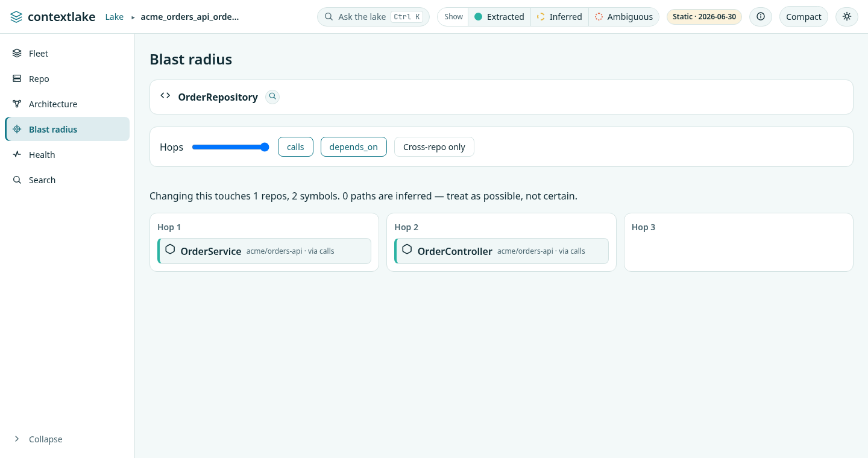The image size is (868, 458).
Task: Click the Compact button
Action: 804,17
